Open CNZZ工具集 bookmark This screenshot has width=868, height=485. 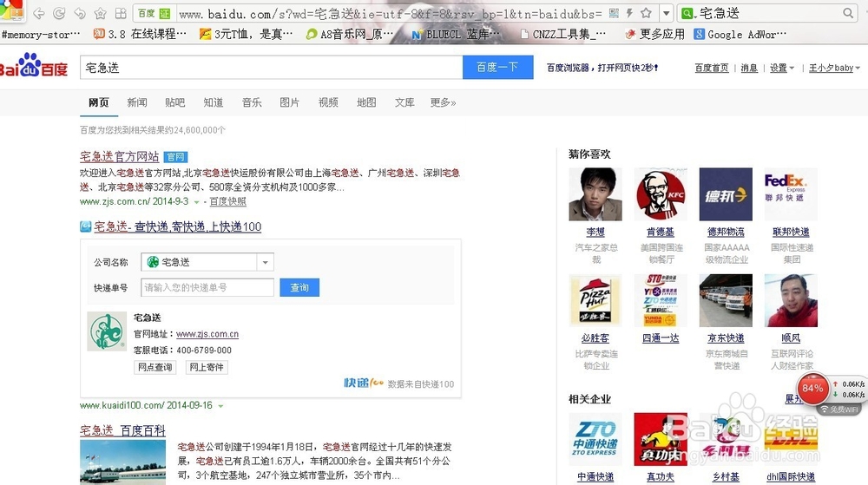(563, 35)
